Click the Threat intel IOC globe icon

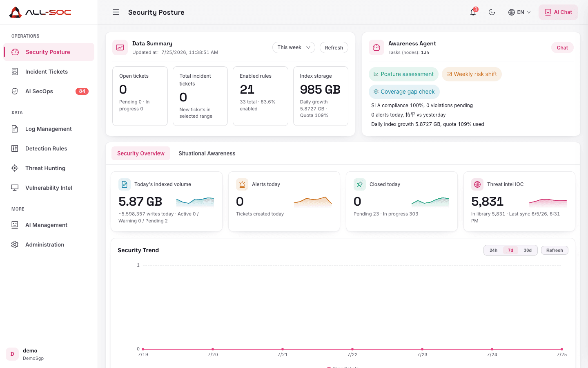(x=477, y=184)
